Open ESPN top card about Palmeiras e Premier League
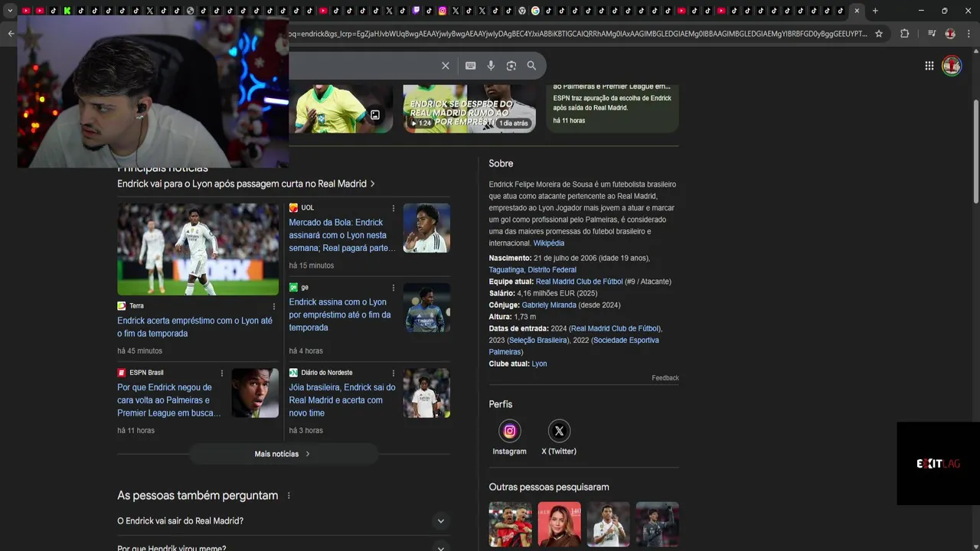Screen dimensions: 980x551 [612, 107]
